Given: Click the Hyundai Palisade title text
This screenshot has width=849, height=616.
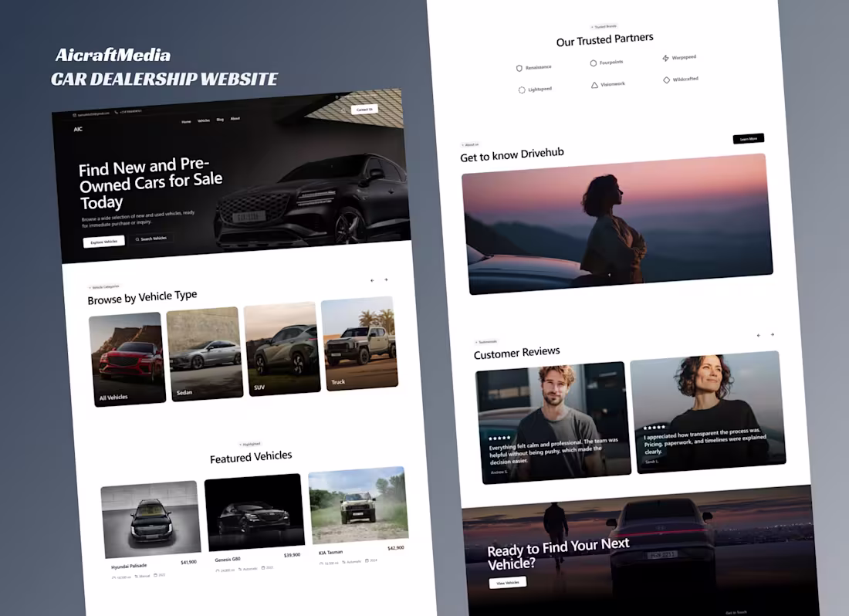Looking at the screenshot, I should (x=129, y=566).
